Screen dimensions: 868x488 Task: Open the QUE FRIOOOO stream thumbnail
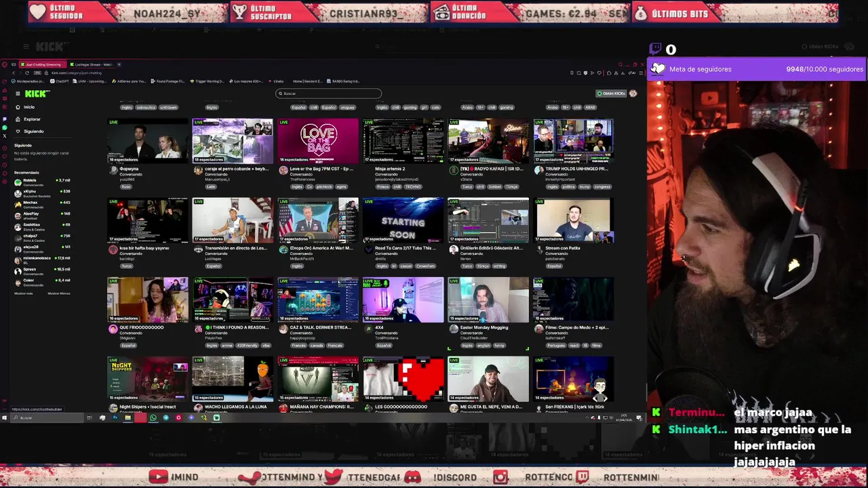tap(148, 300)
